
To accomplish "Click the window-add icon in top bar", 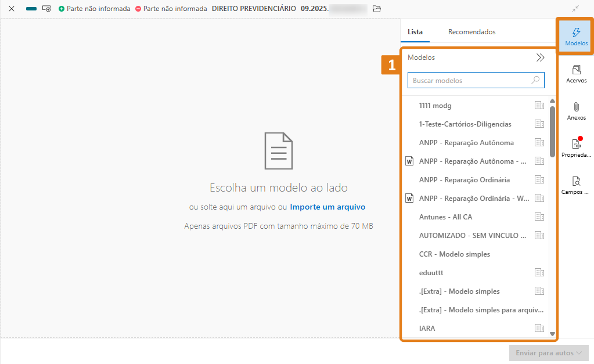I will coord(46,9).
